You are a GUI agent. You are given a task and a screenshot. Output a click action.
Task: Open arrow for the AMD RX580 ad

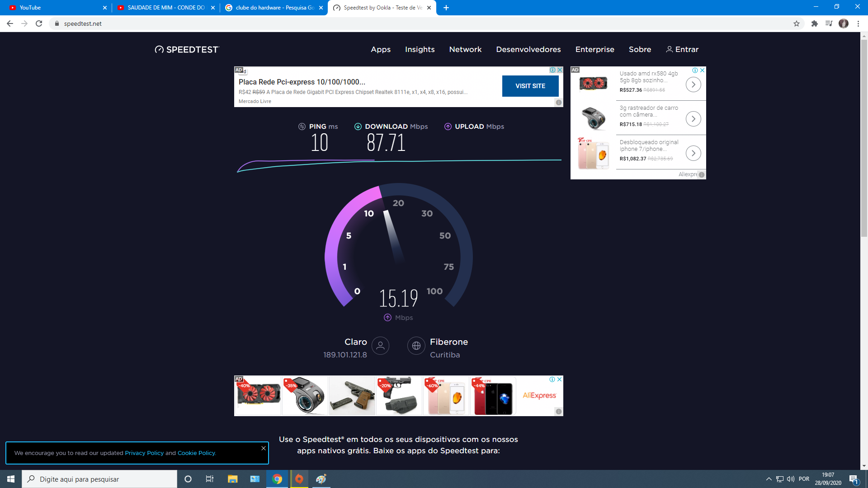693,84
